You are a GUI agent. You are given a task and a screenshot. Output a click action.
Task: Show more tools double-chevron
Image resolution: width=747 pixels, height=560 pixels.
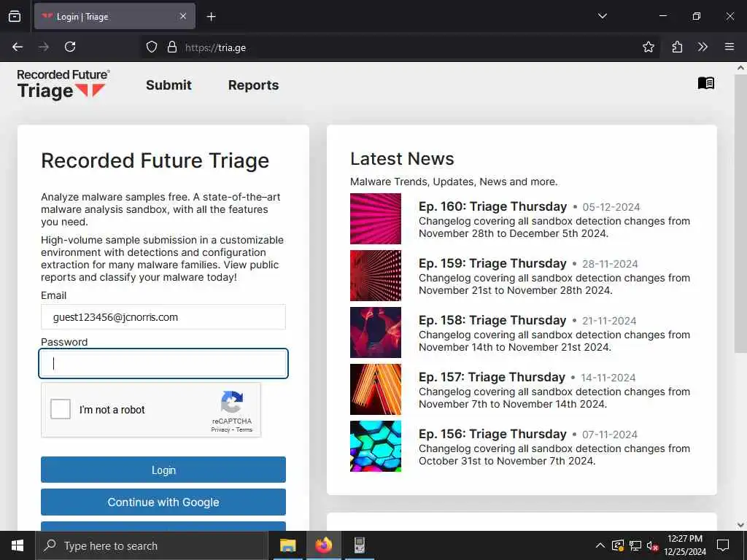(703, 47)
